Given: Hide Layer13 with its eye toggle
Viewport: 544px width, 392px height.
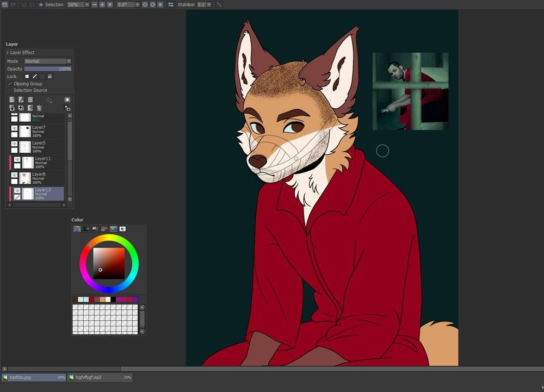Looking at the screenshot, I should 17,191.
